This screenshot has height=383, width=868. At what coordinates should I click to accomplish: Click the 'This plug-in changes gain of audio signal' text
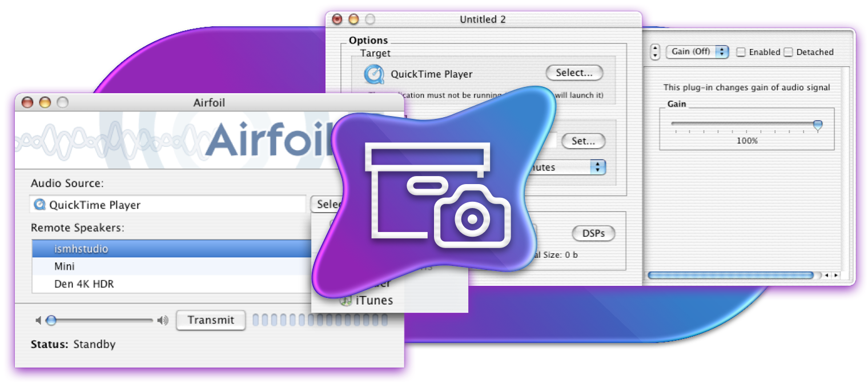[747, 87]
